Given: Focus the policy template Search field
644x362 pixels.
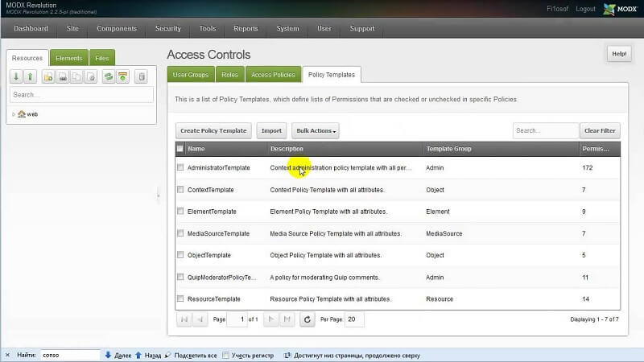Looking at the screenshot, I should (x=546, y=130).
